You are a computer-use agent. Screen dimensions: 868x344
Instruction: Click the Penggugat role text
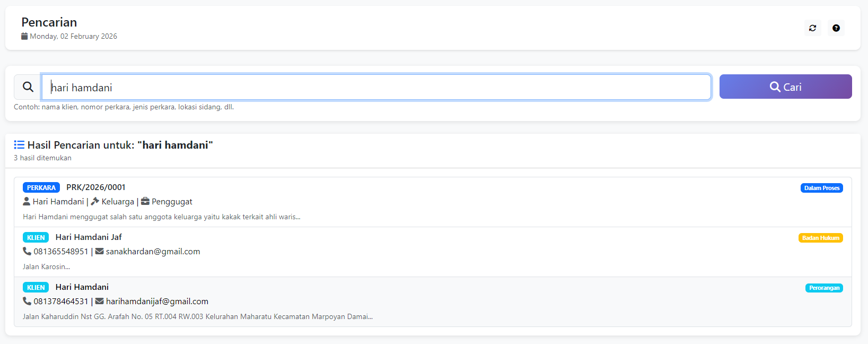(x=172, y=202)
